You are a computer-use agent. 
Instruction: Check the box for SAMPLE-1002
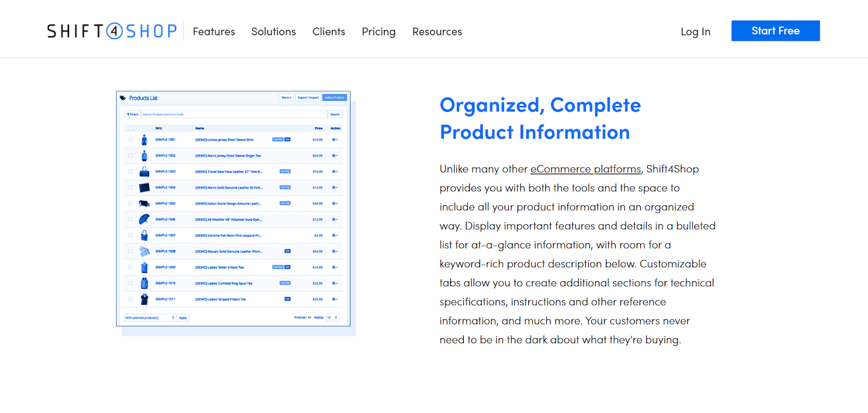pyautogui.click(x=130, y=156)
